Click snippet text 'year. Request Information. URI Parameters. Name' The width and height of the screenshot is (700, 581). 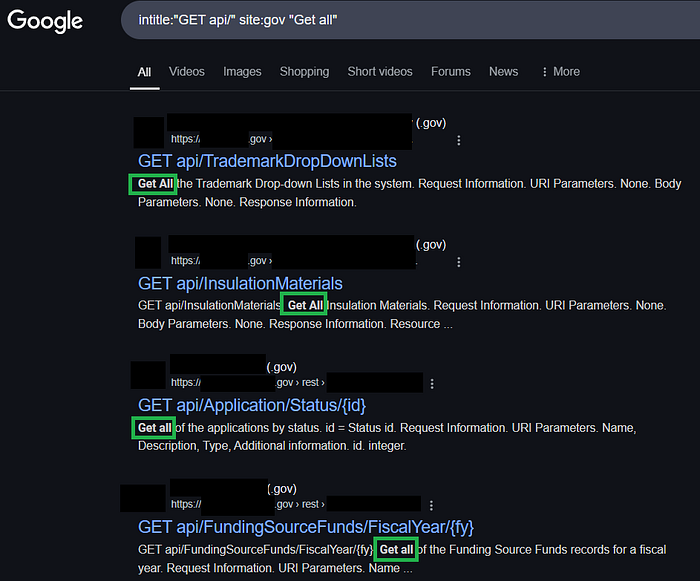click(269, 568)
